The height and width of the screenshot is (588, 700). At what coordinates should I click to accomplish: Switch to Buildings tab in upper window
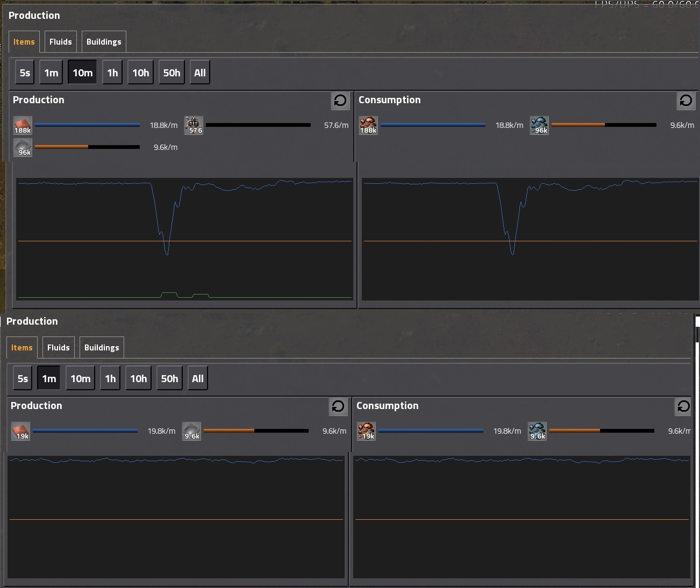tap(104, 42)
